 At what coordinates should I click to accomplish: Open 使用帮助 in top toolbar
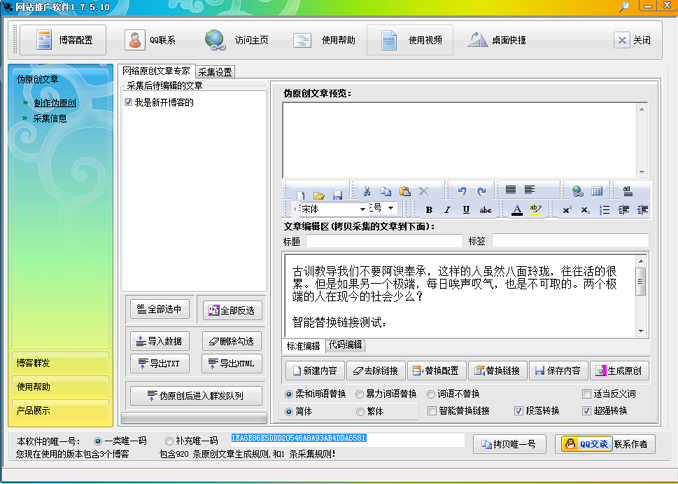point(324,40)
